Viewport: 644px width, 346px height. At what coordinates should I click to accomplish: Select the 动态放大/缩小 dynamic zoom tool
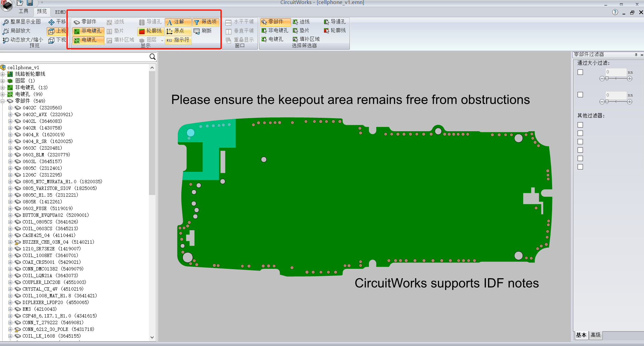pyautogui.click(x=23, y=40)
